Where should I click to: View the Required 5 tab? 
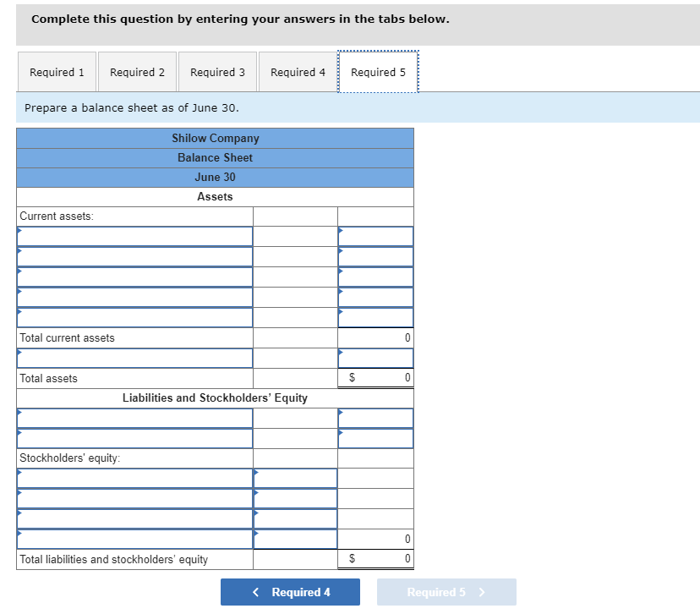378,72
